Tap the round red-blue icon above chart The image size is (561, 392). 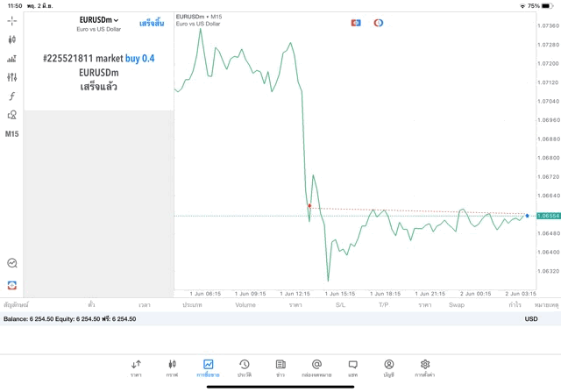379,23
